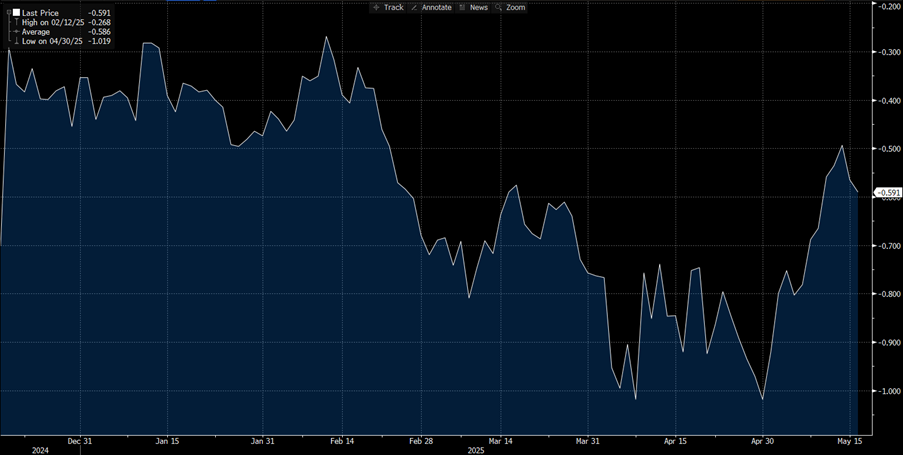Click the white Last Price color swatch

(16, 13)
